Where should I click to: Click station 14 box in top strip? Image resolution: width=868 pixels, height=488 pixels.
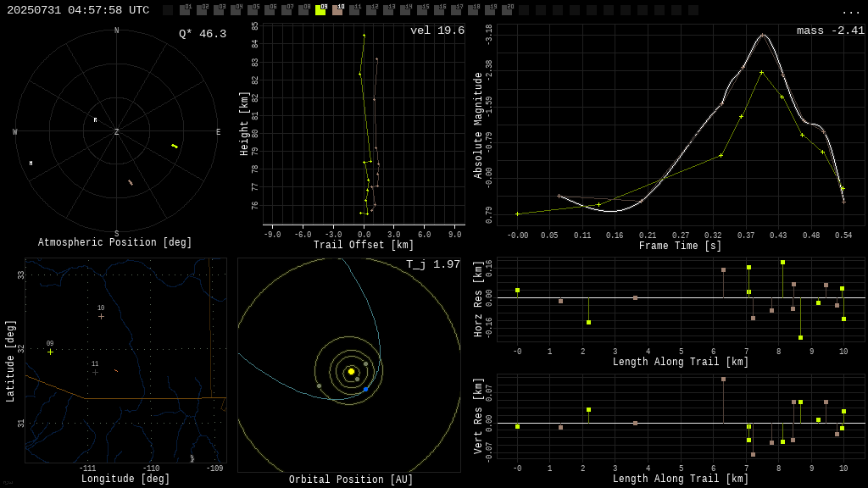(x=404, y=10)
